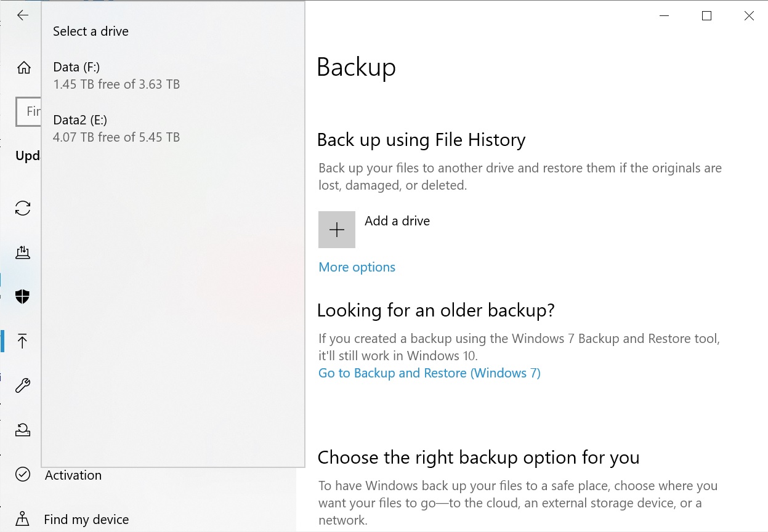This screenshot has height=532, width=768.
Task: Click the Activation checkmark icon
Action: click(x=23, y=475)
